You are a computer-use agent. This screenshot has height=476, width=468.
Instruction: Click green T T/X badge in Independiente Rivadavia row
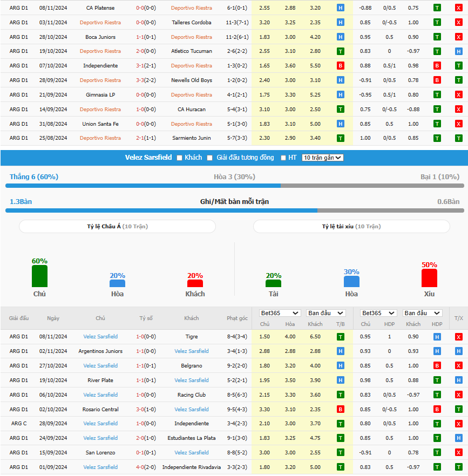tap(459, 467)
